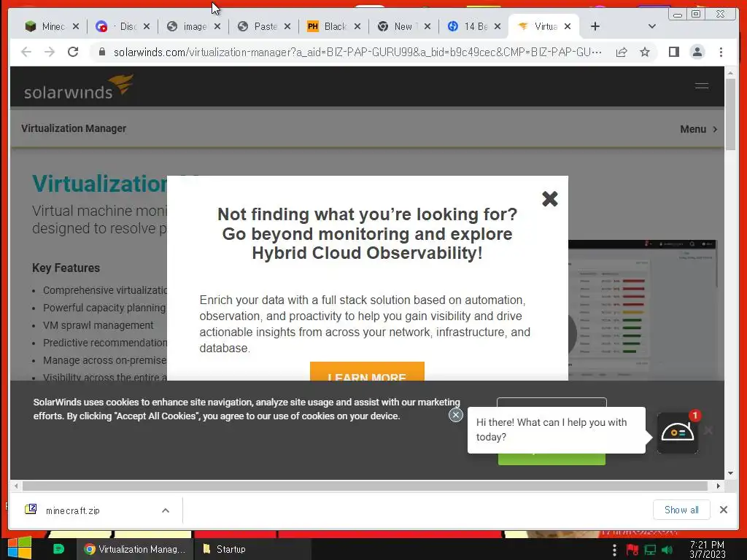Click the LEARN MORE button

click(367, 371)
